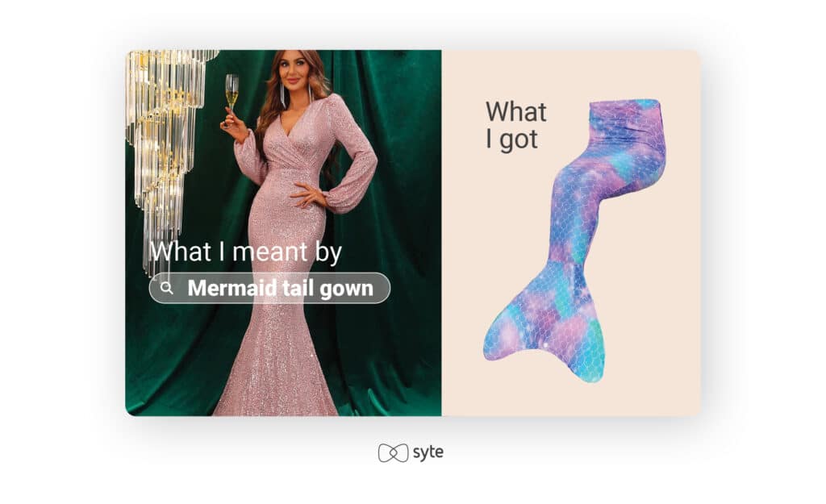Click the magnifying glass search icon

(166, 288)
